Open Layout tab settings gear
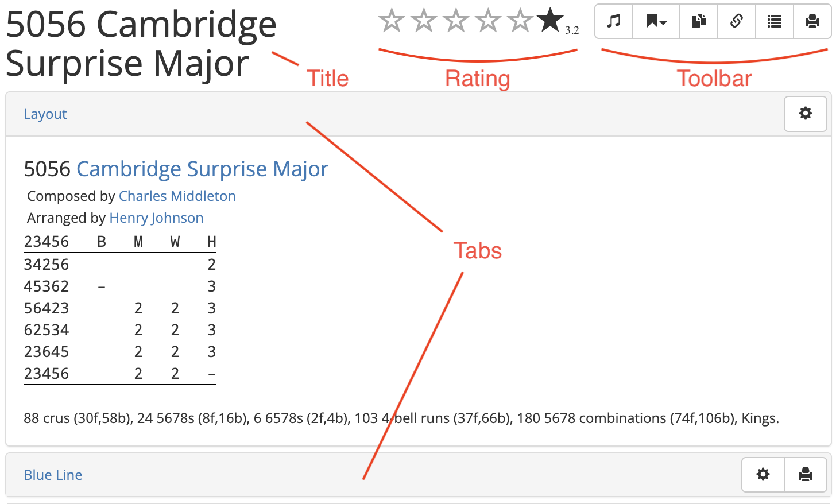This screenshot has height=504, width=836. tap(806, 114)
